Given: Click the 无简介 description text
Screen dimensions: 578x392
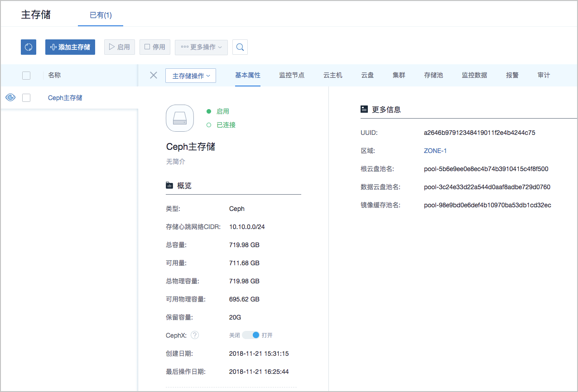Looking at the screenshot, I should pos(176,162).
